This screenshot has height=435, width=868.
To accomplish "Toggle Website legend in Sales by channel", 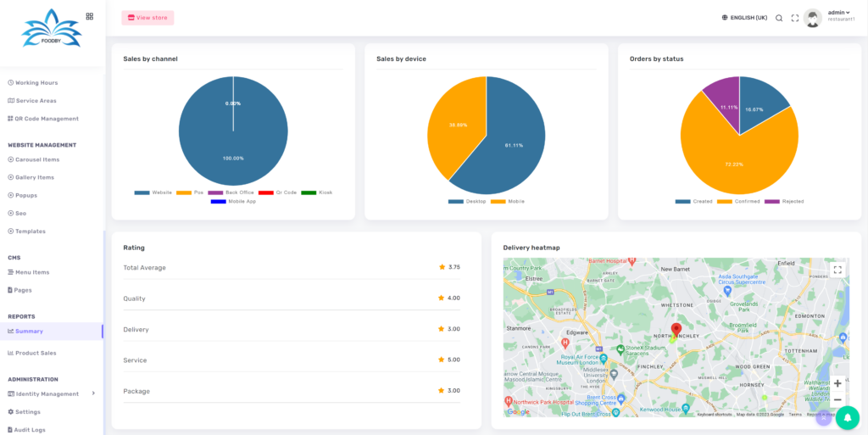I will point(153,192).
